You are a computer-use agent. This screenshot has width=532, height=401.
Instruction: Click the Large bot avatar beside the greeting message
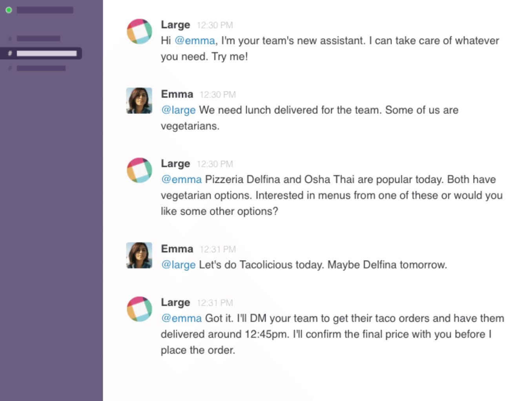point(139,31)
